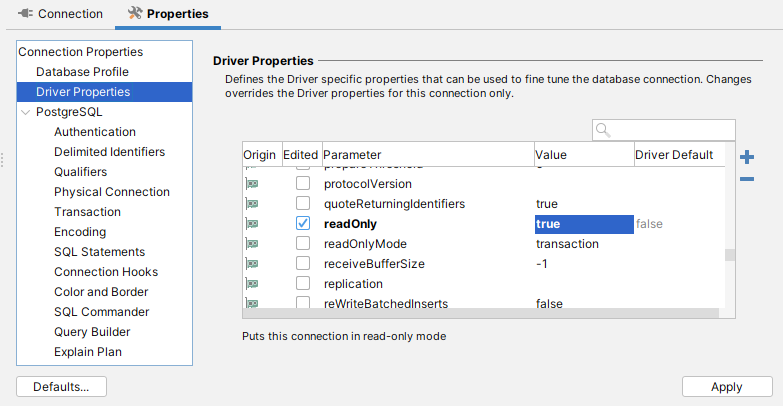Open the Properties tab
The height and width of the screenshot is (406, 783).
[168, 14]
